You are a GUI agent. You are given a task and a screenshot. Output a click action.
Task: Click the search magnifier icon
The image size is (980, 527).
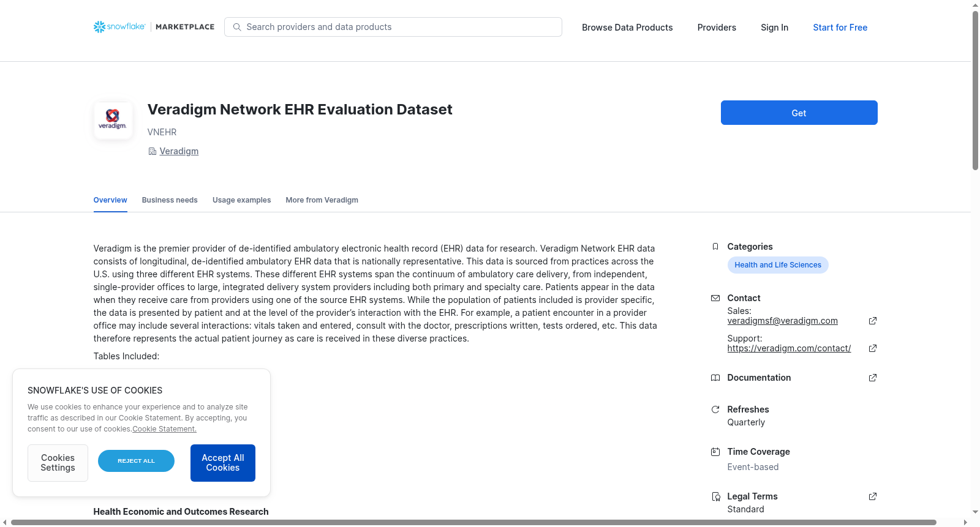[237, 27]
